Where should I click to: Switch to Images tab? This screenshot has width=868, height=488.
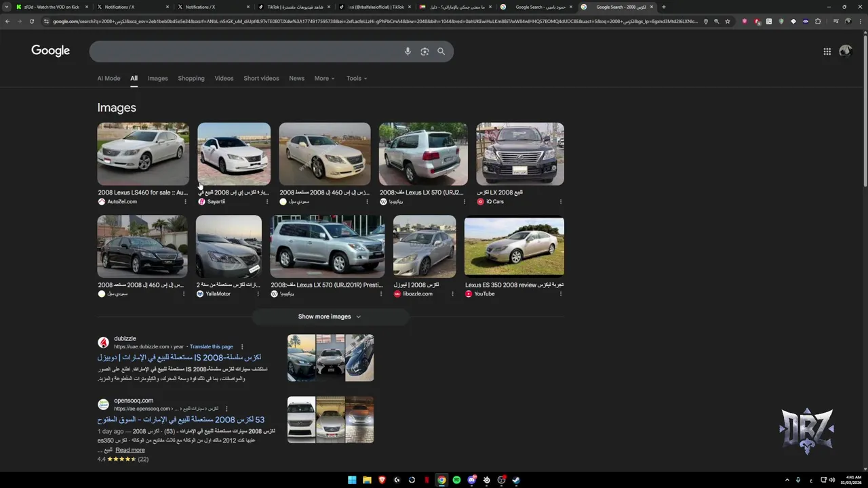158,79
